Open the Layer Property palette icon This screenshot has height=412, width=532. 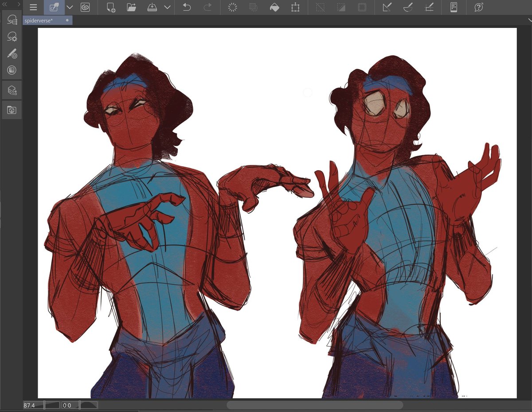click(x=12, y=90)
